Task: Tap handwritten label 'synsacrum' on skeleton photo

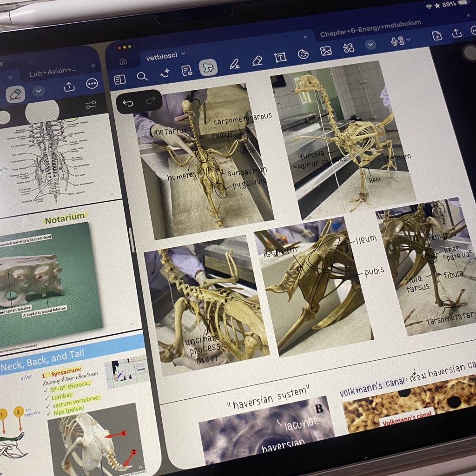Action: tap(247, 172)
